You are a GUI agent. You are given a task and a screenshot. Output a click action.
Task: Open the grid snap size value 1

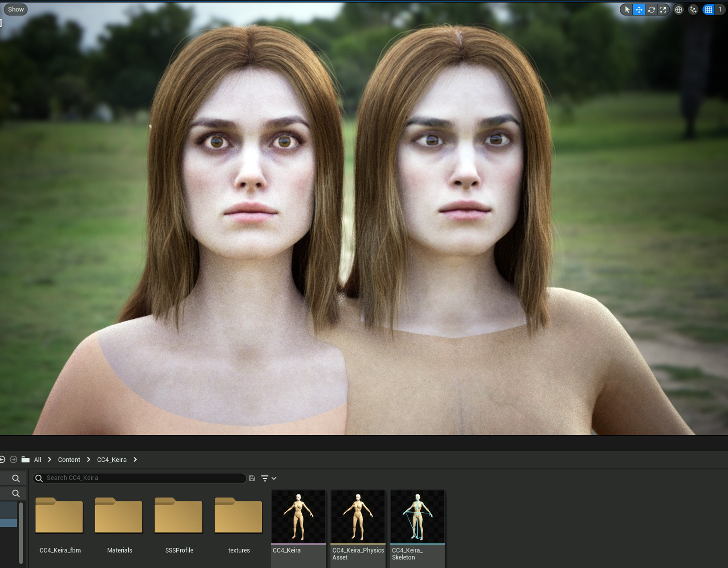[x=720, y=10]
